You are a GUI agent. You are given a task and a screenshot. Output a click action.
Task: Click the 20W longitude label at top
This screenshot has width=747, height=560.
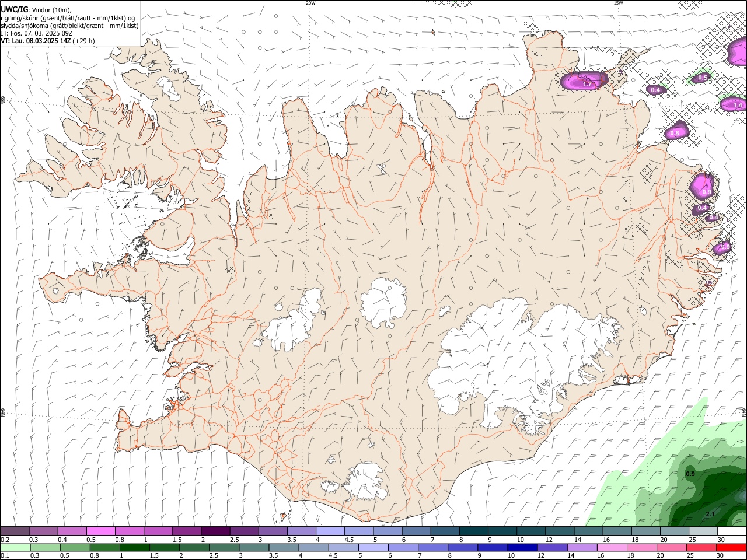click(310, 3)
